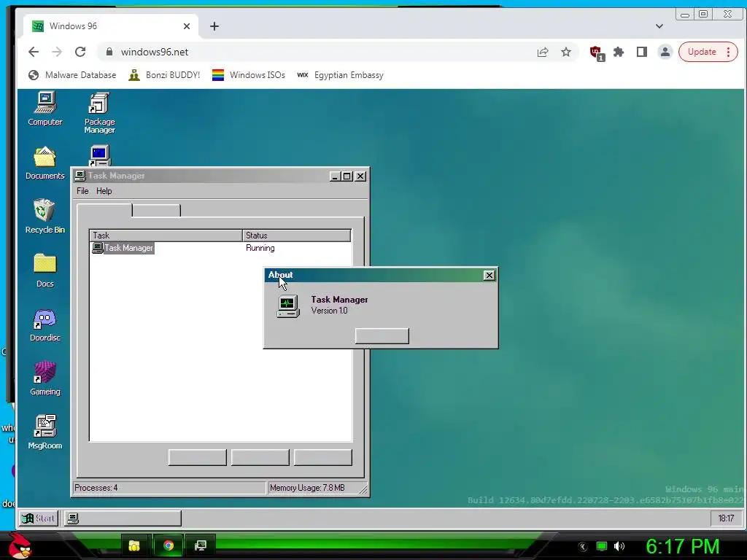This screenshot has height=560, width=747.
Task: Click Processes: 4 status bar entry
Action: point(169,488)
